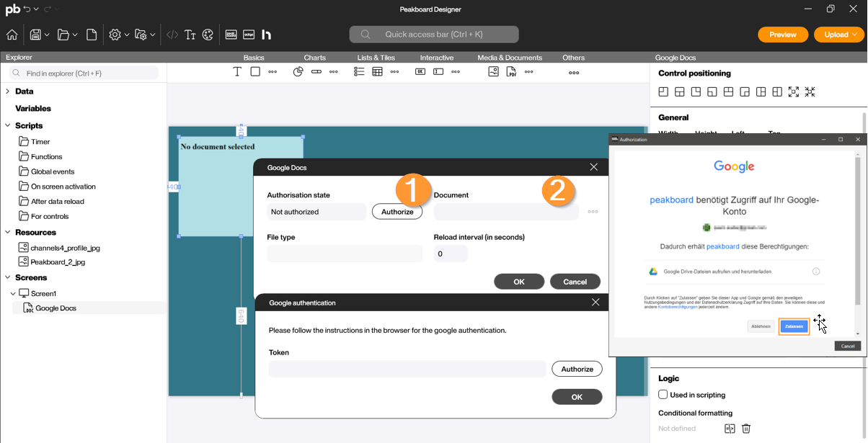This screenshot has height=443, width=868.
Task: Insert a table control from Lists & Tiles
Action: click(x=377, y=72)
